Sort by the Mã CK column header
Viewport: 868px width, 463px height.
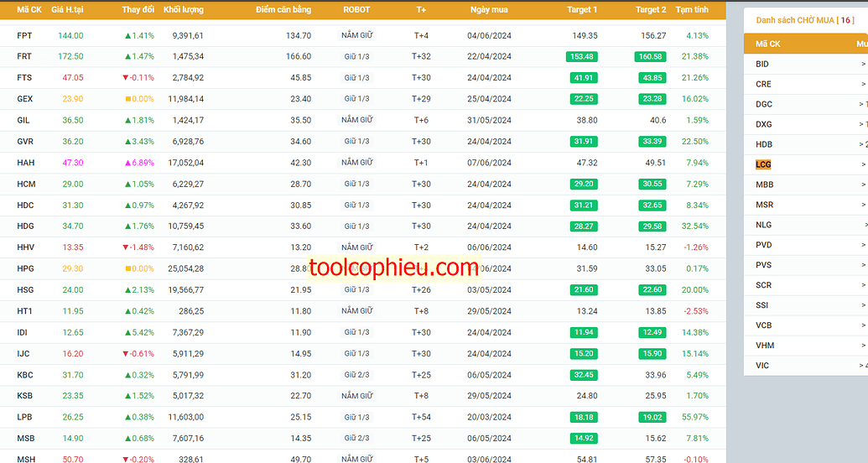(x=29, y=9)
